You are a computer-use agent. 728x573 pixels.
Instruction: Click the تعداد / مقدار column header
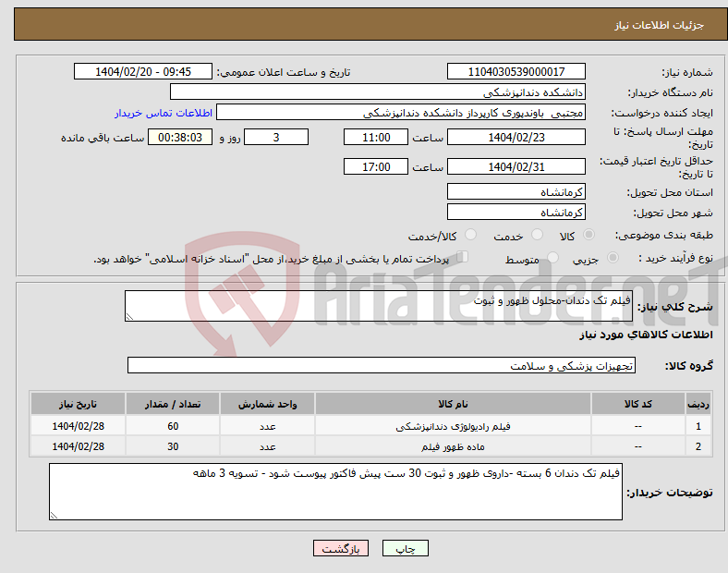(173, 404)
